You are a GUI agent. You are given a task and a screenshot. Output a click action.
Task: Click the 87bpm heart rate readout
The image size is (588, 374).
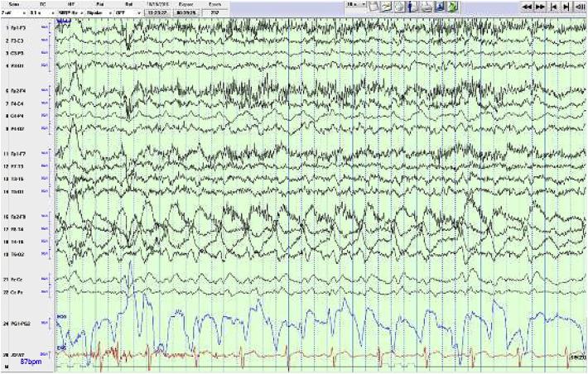pyautogui.click(x=31, y=363)
